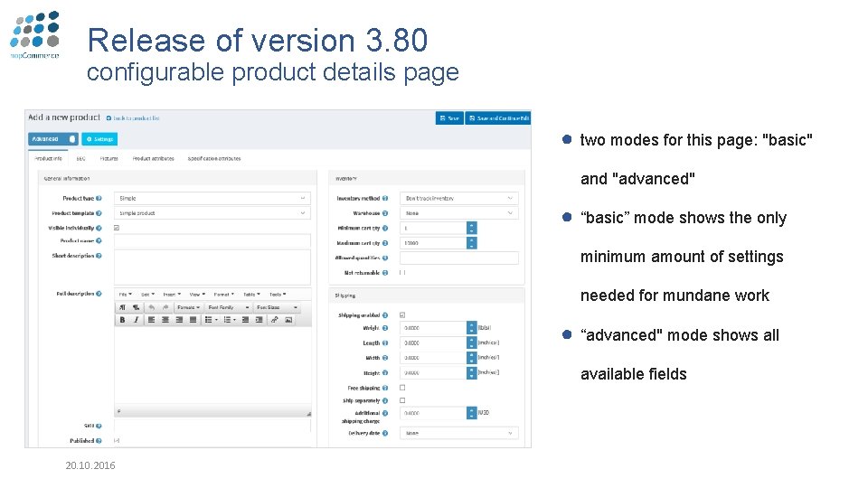Screen dimensions: 868x488
Task: Switch to the Specification attributes tab
Action: point(214,159)
